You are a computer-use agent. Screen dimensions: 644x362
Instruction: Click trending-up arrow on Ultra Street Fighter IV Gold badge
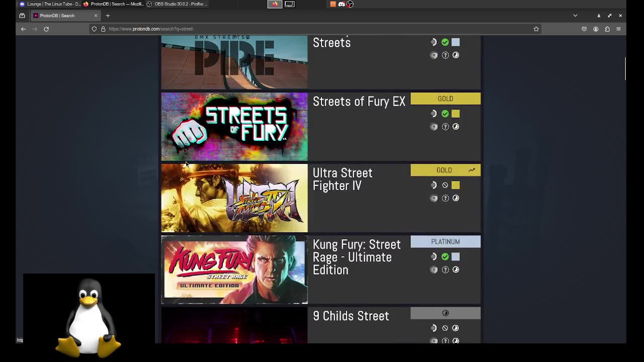tap(471, 170)
